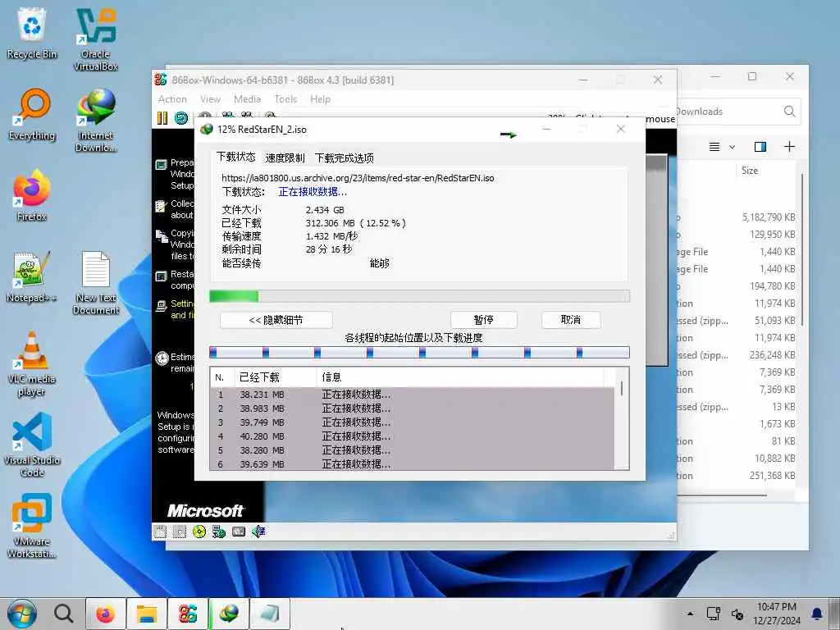Select VMware Workstation desktop shortcut
840x630 pixels.
[x=32, y=526]
